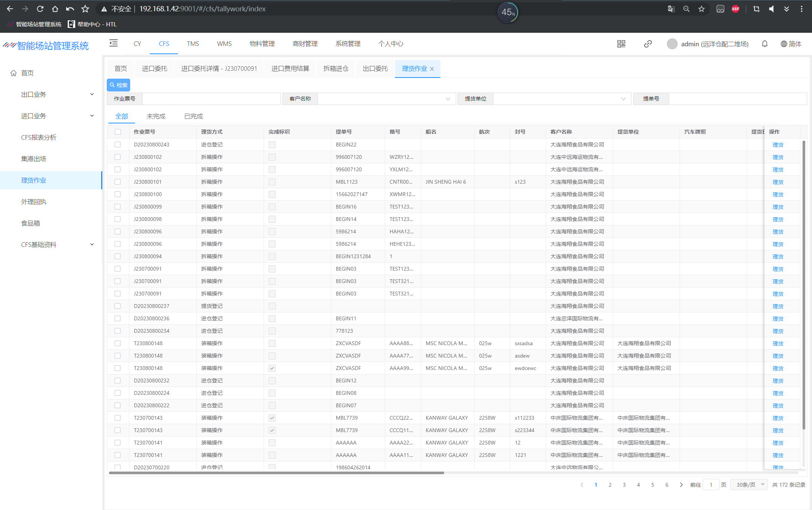Click the 检索 search button
Image resolution: width=812 pixels, height=510 pixels.
[x=118, y=85]
